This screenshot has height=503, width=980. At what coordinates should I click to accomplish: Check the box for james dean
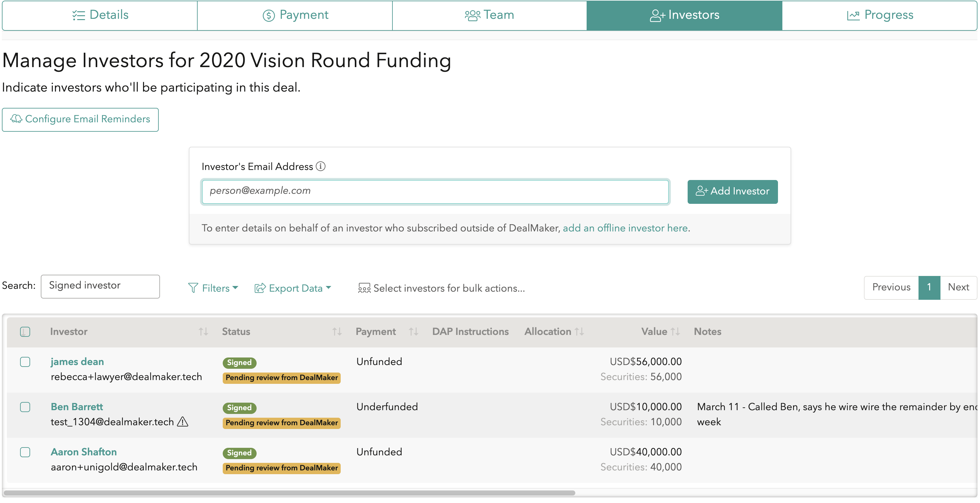click(25, 362)
